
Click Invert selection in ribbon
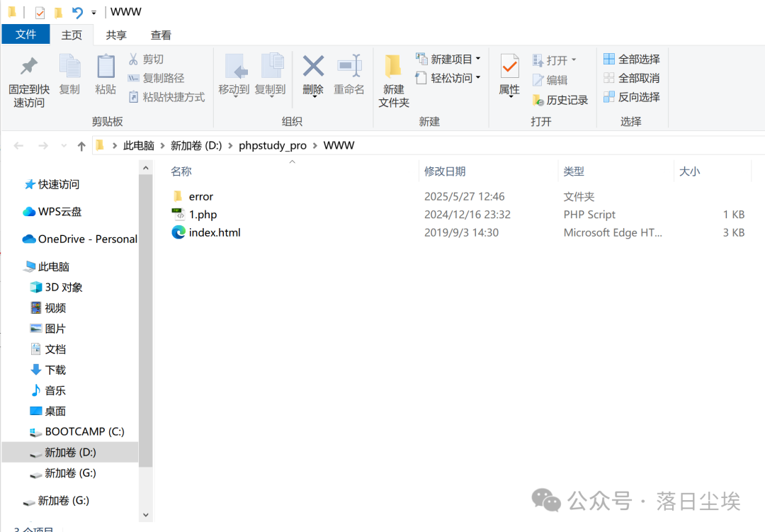(x=632, y=97)
